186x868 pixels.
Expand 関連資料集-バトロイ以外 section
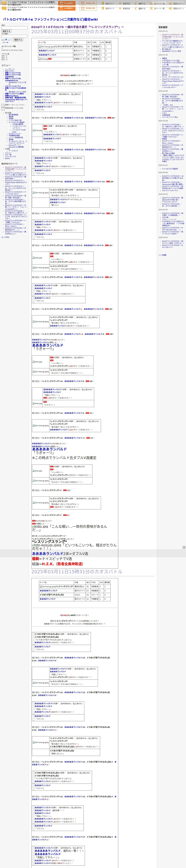point(3,108)
